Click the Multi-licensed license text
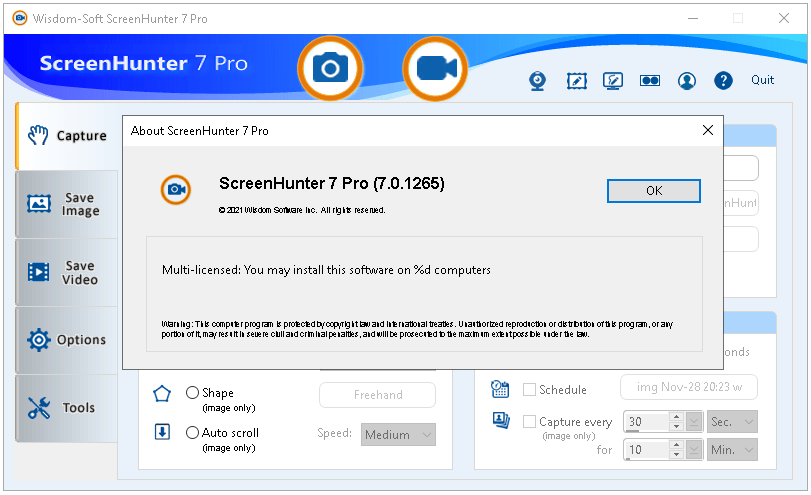811x495 pixels. 326,270
